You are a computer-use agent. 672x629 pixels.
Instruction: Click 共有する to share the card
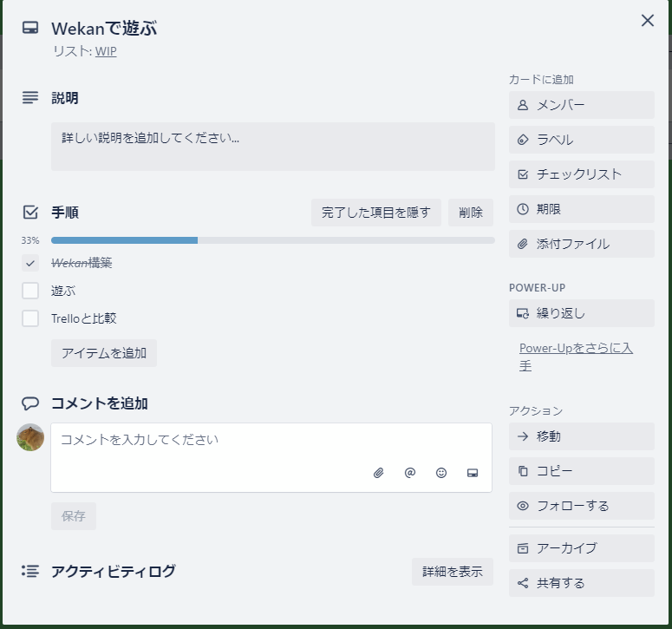(582, 583)
